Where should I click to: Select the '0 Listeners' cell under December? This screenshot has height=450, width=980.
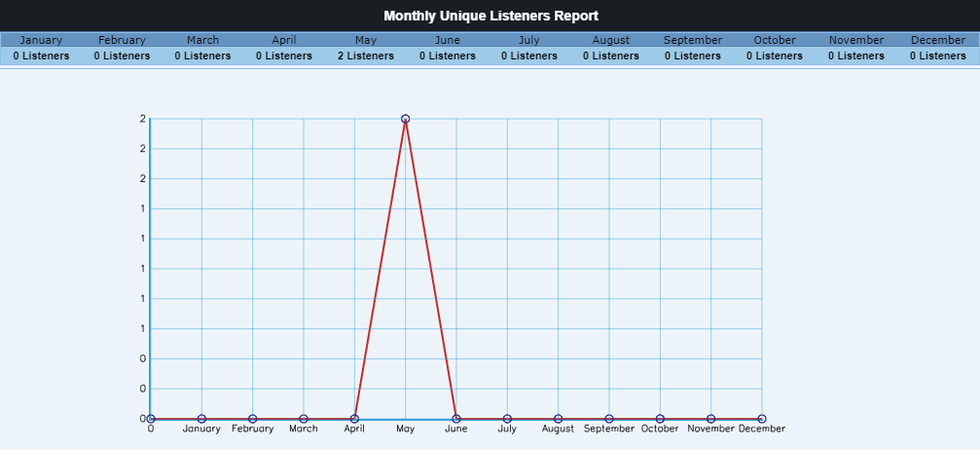(938, 56)
